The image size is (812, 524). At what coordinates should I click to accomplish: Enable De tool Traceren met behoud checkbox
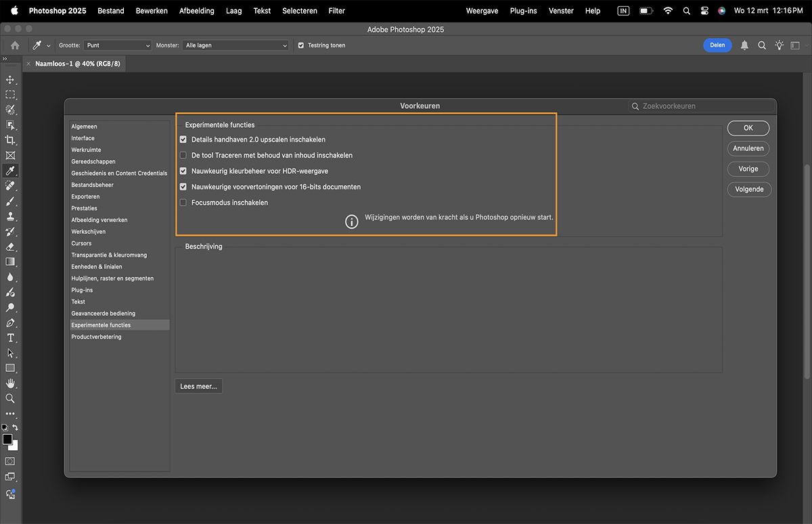[x=183, y=155]
